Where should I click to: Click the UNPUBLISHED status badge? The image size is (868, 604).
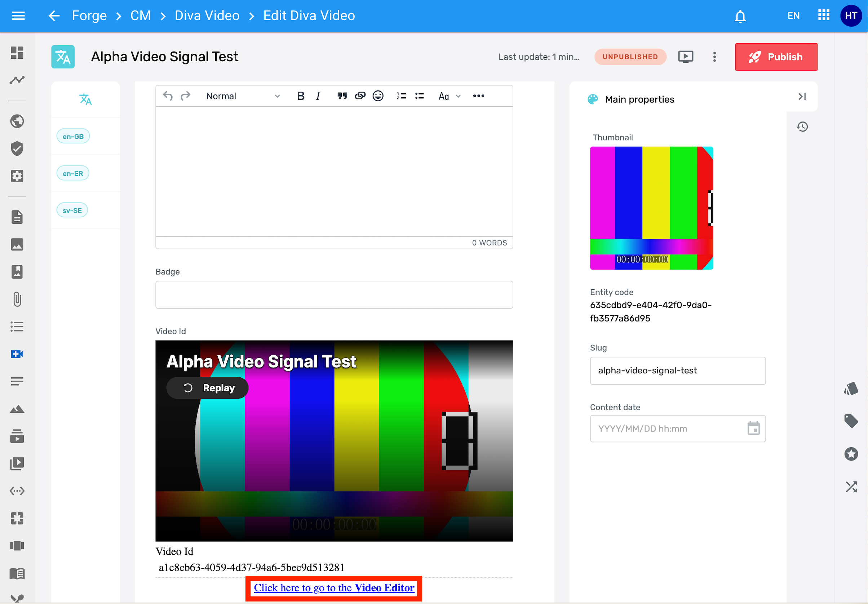pyautogui.click(x=630, y=57)
